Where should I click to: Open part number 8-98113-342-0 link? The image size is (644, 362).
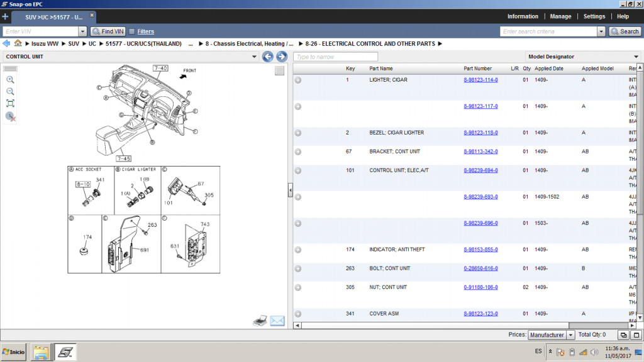coord(480,151)
